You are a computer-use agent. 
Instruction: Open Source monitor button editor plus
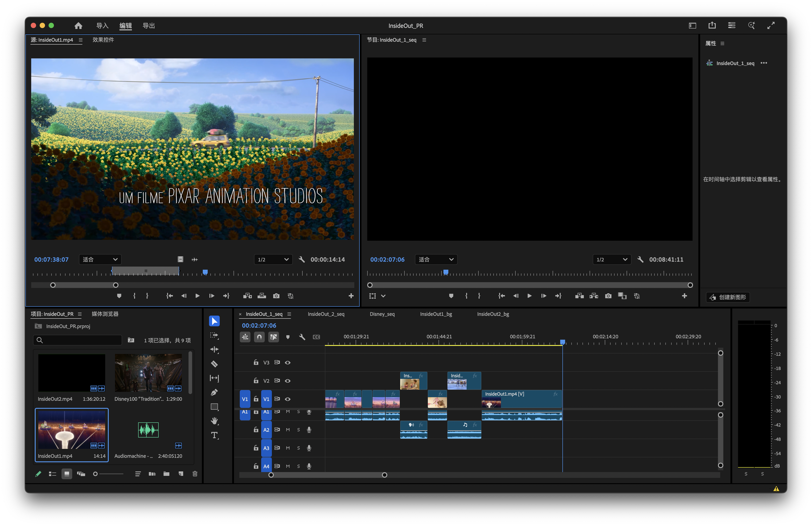click(351, 296)
